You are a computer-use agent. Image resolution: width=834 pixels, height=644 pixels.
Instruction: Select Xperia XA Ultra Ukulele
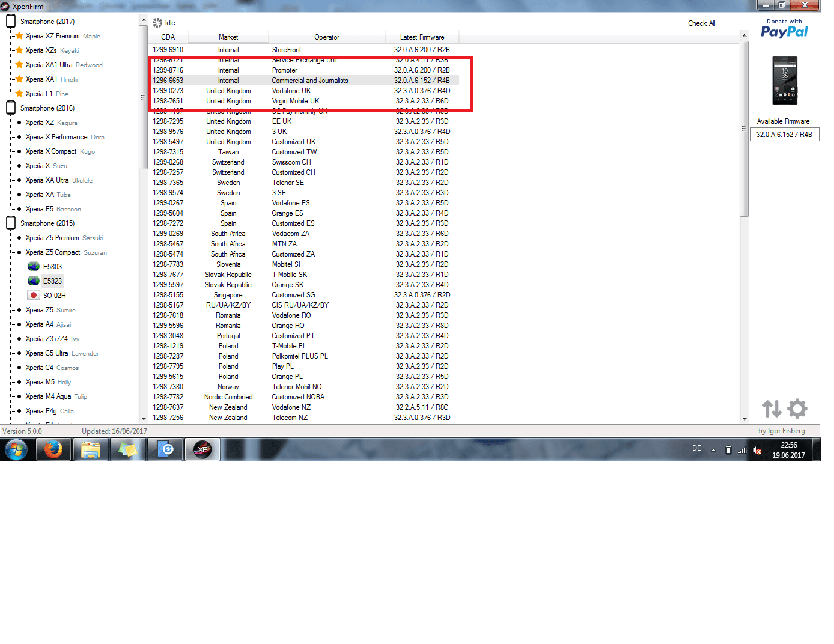tap(59, 180)
